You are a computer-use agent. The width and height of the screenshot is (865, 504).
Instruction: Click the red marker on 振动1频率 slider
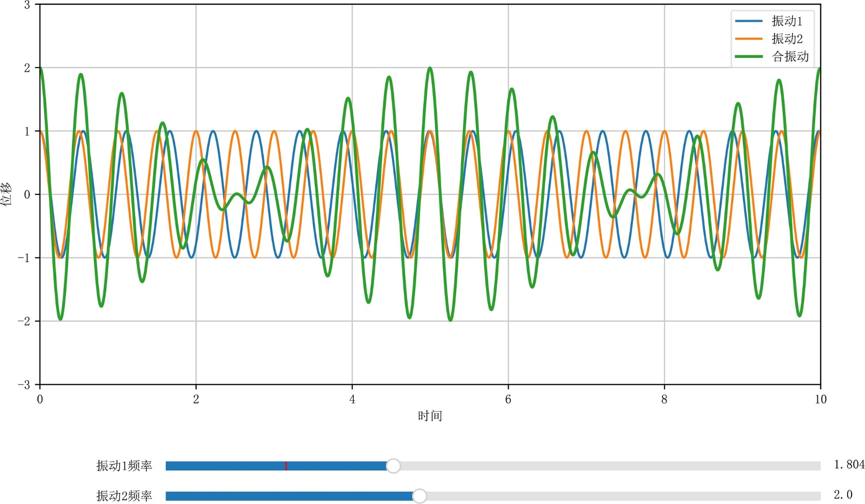point(286,466)
